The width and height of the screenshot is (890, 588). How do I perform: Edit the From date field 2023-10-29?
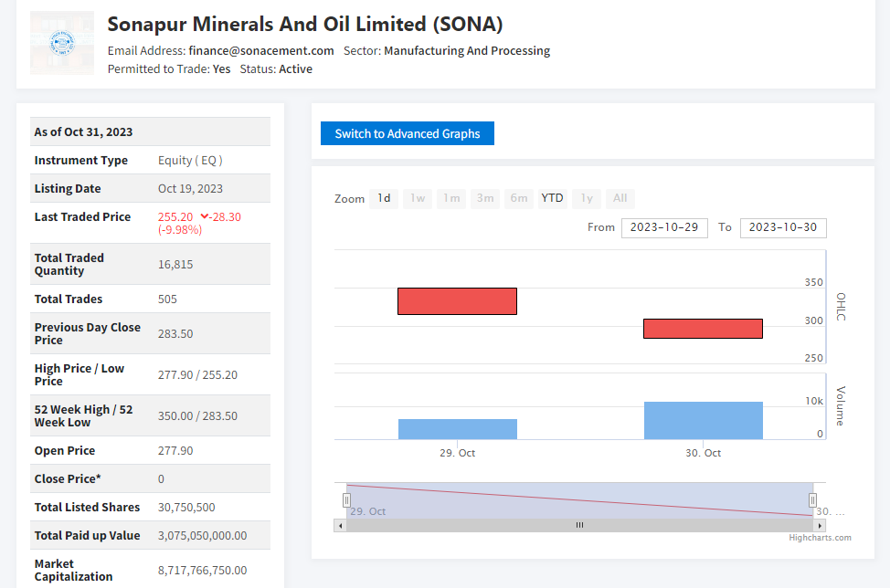click(x=664, y=228)
